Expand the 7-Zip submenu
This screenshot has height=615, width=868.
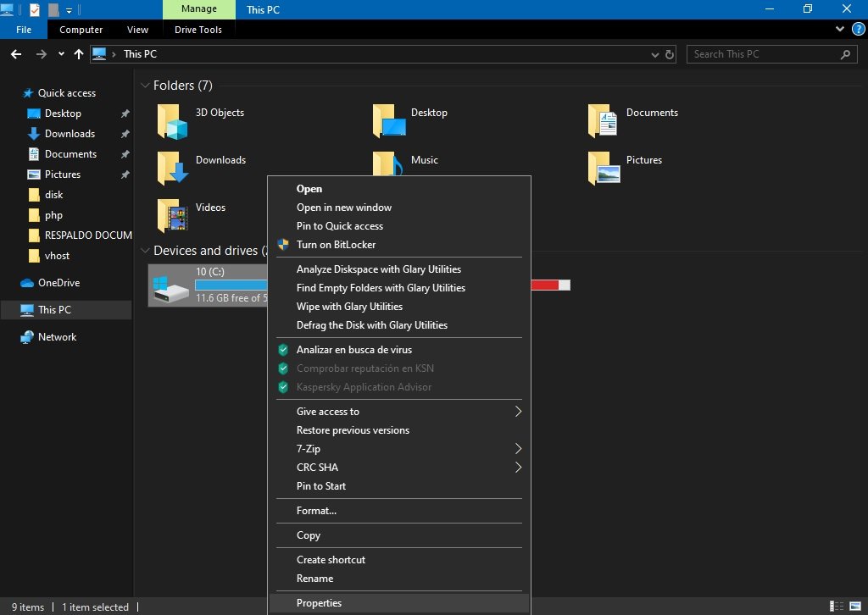518,448
